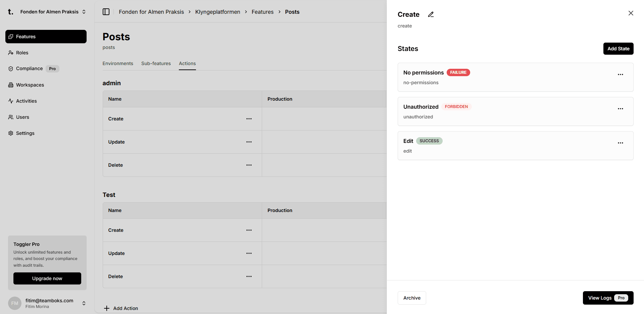Image resolution: width=644 pixels, height=314 pixels.
Task: Click the Upgrade now button
Action: [47, 278]
